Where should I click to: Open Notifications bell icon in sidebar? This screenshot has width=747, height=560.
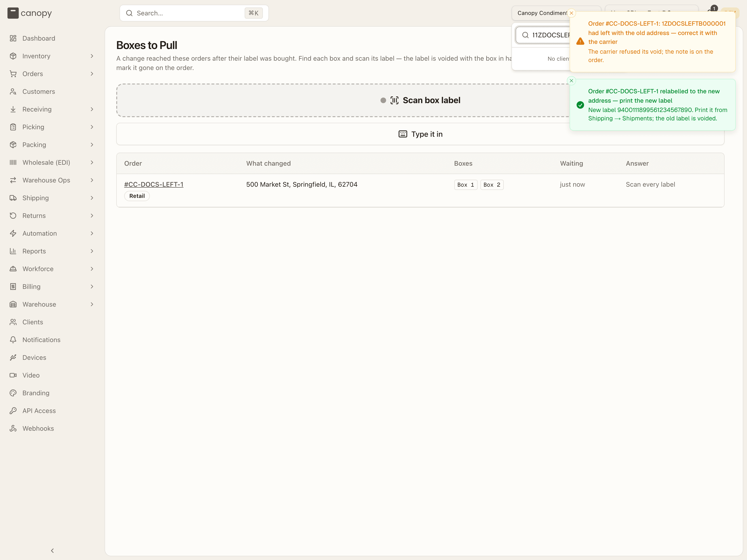(x=13, y=340)
